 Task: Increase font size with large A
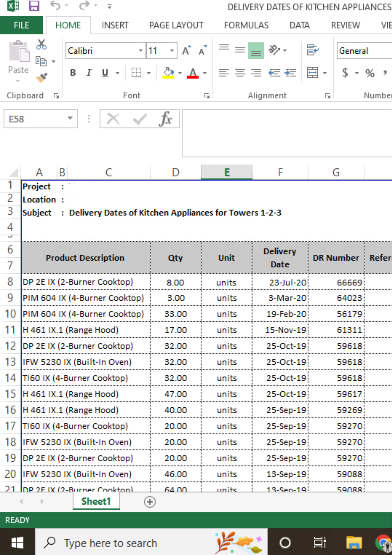point(186,50)
